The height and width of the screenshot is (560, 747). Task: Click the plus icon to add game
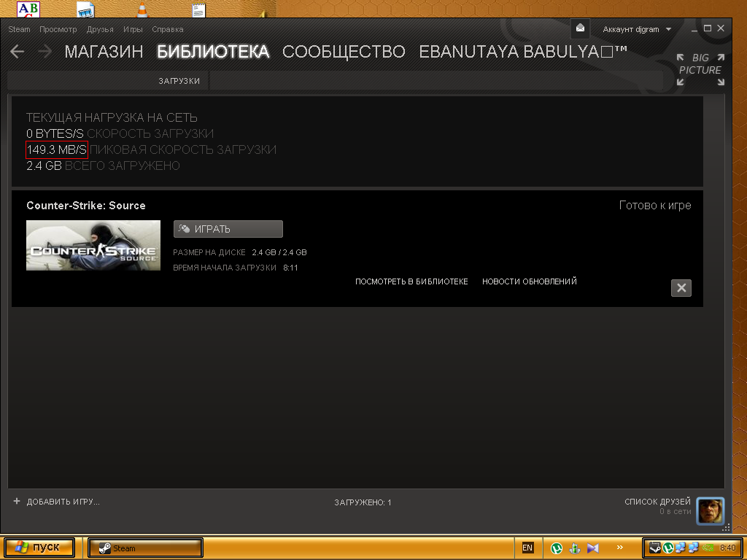(17, 501)
